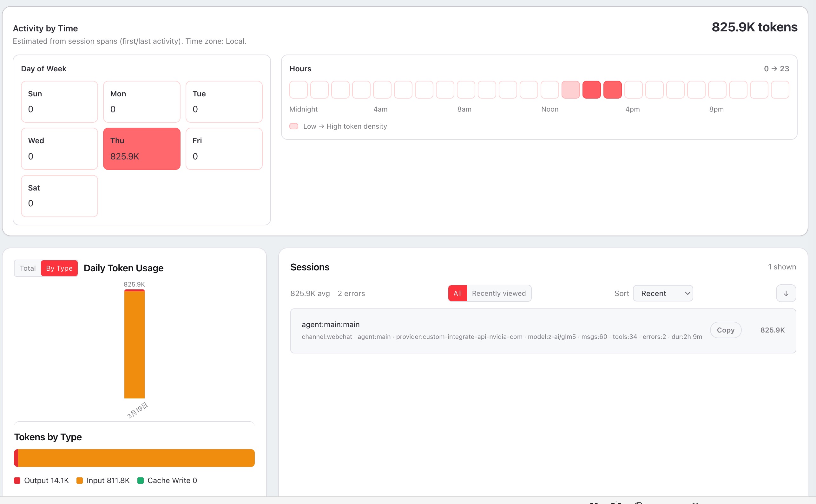Open the Sort by Recent dropdown

(x=662, y=293)
